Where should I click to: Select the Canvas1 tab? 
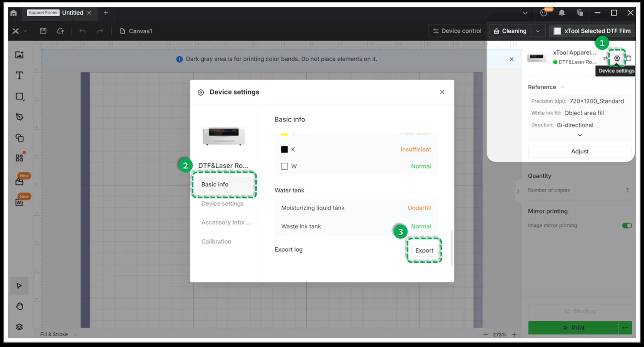(x=136, y=31)
